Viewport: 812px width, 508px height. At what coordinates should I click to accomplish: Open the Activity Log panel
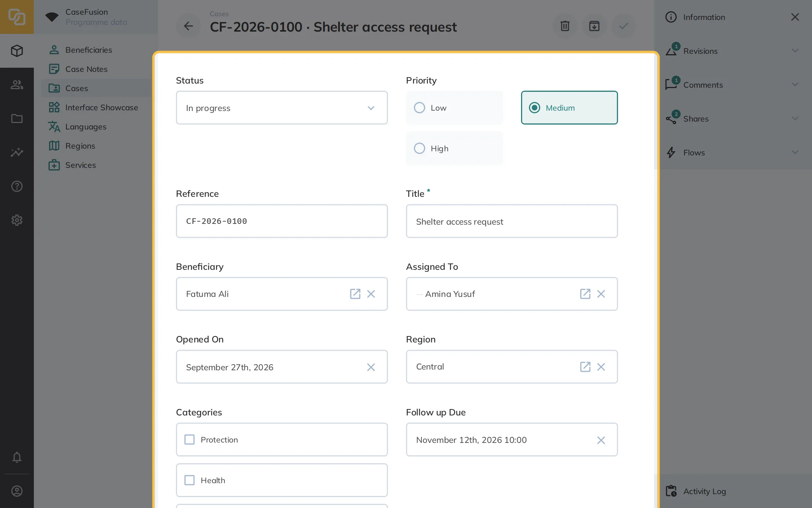[733, 491]
